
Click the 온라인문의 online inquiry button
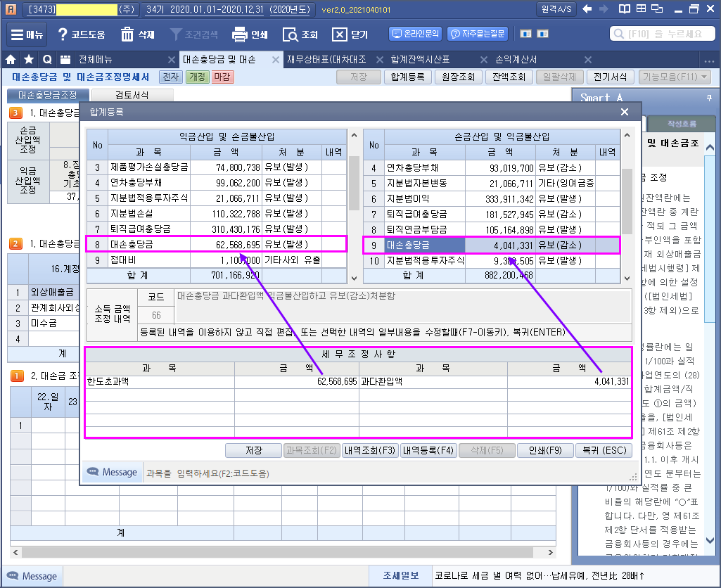click(416, 34)
